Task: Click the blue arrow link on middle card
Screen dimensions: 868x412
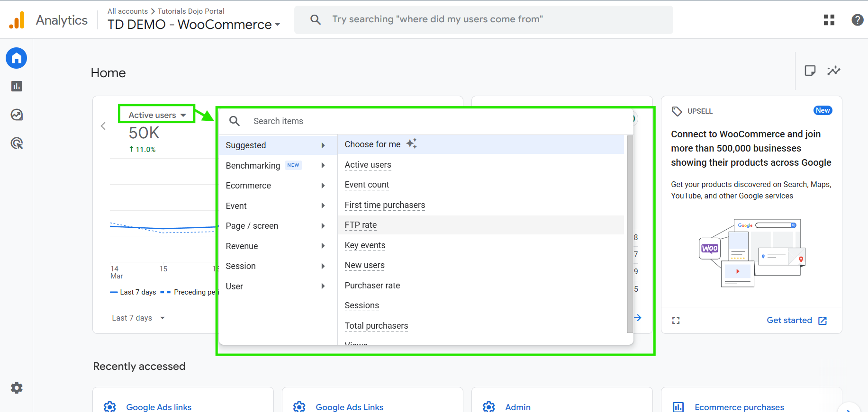Action: (x=638, y=318)
